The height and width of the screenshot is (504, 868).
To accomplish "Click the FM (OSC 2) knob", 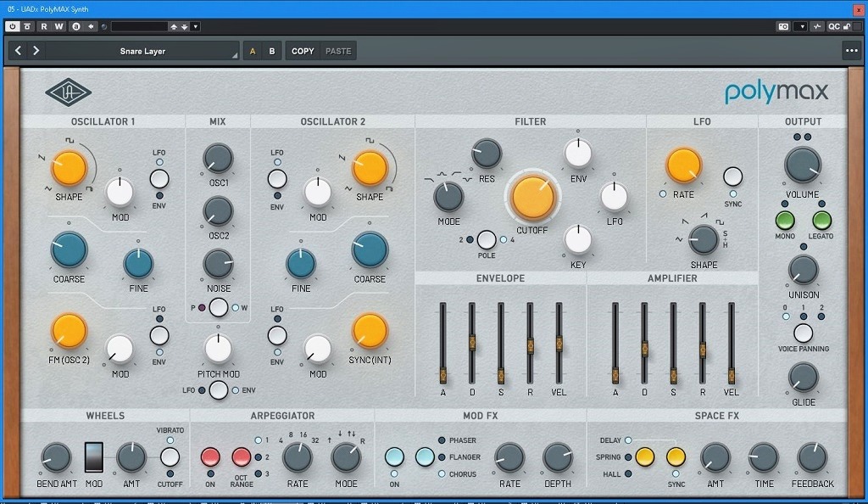I will tap(70, 331).
